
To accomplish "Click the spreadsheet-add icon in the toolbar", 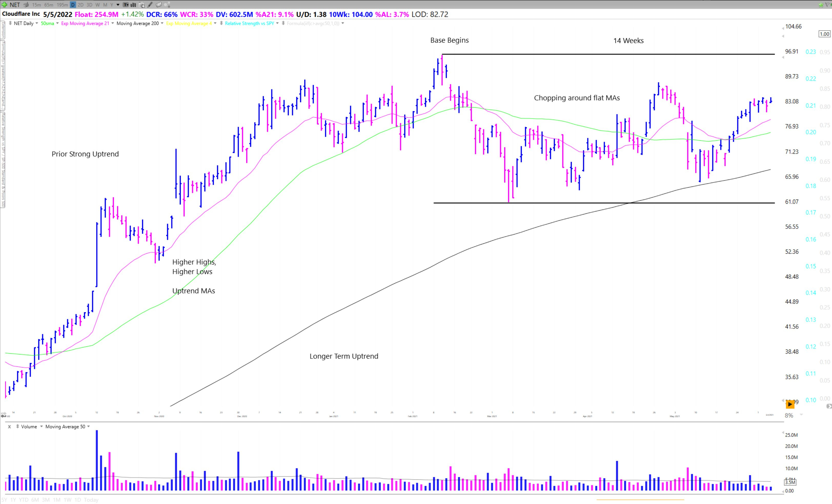I will point(142,5).
